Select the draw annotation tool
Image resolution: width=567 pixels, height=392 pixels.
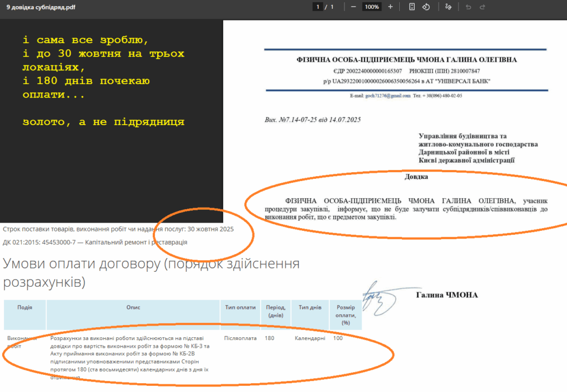[x=448, y=7]
